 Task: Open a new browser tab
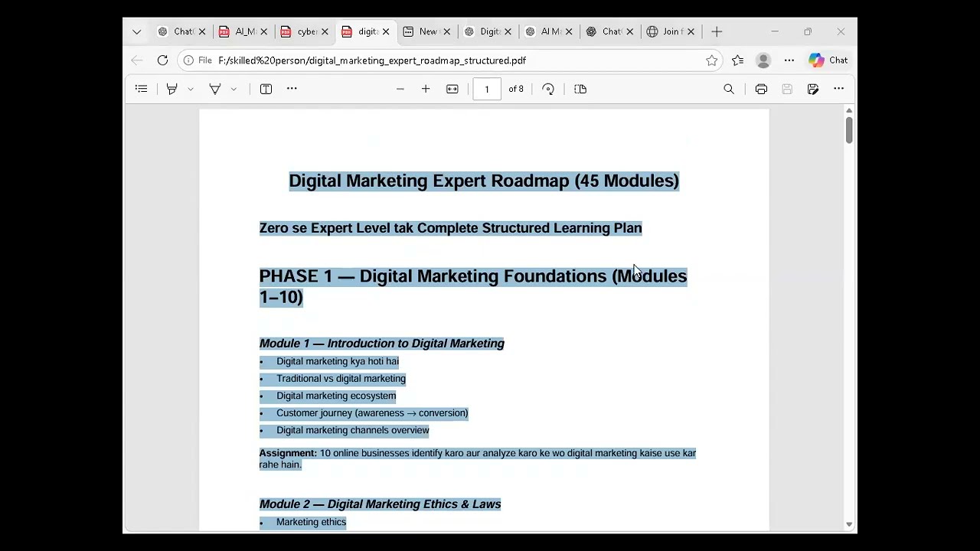[717, 31]
